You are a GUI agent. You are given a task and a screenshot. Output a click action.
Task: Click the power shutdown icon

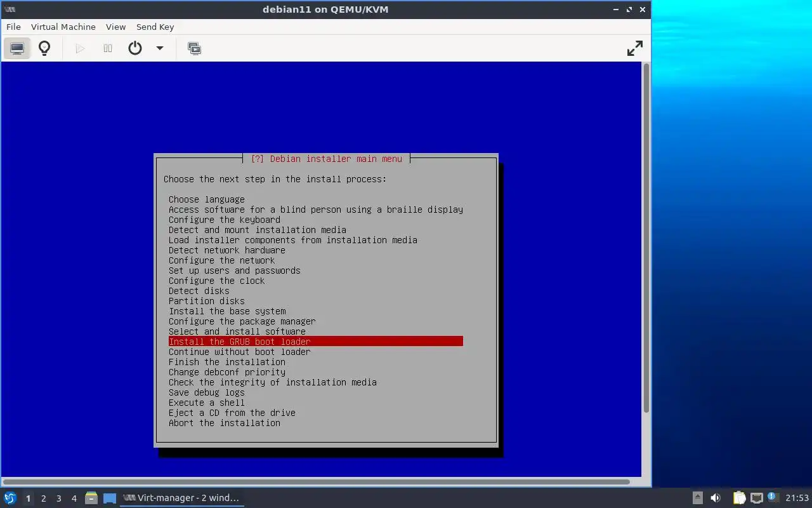135,48
